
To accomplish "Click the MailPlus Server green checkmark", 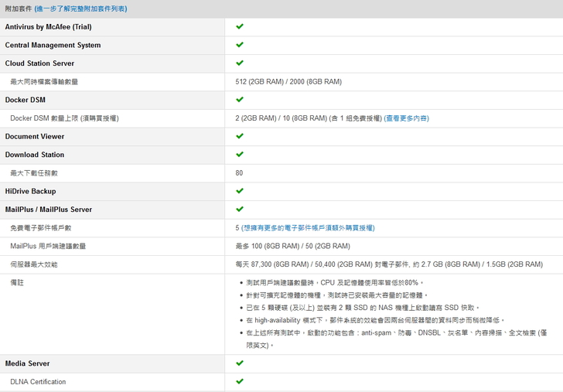I will point(240,209).
